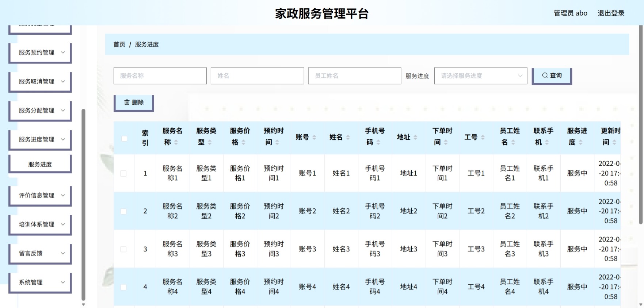Viewport: 644px width, 308px height.
Task: Check the row 1 checkbox
Action: tap(123, 174)
